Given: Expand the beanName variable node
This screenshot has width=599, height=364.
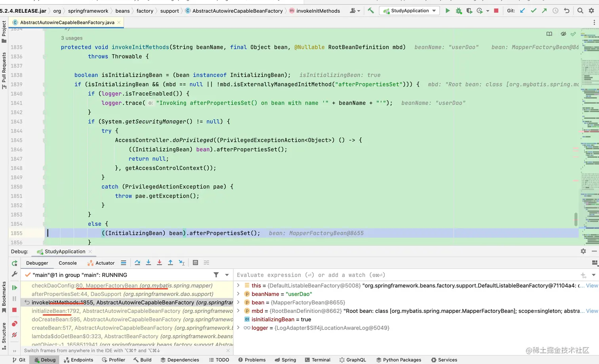Looking at the screenshot, I should [238, 294].
